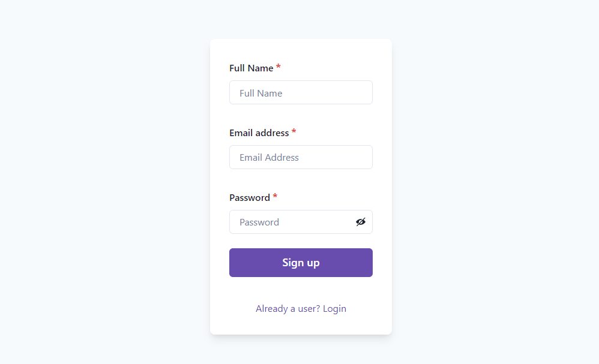Image resolution: width=599 pixels, height=364 pixels.
Task: Open the Login link for existing users
Action: tap(334, 308)
